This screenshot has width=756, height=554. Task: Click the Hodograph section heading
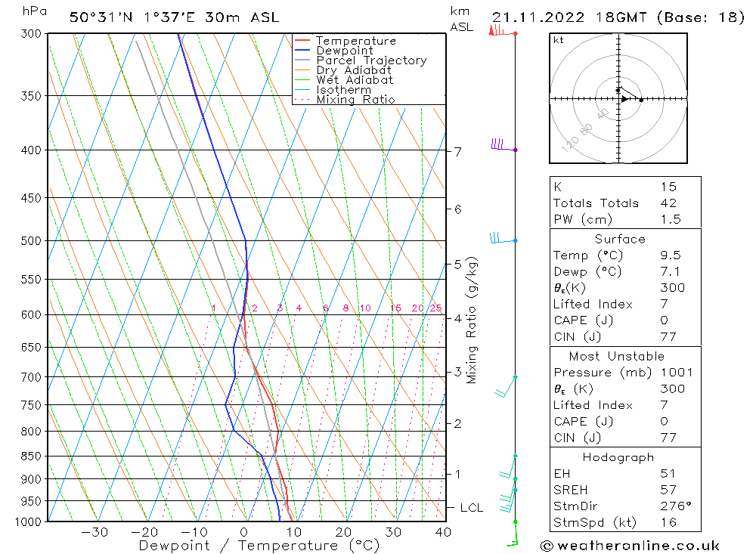point(618,457)
